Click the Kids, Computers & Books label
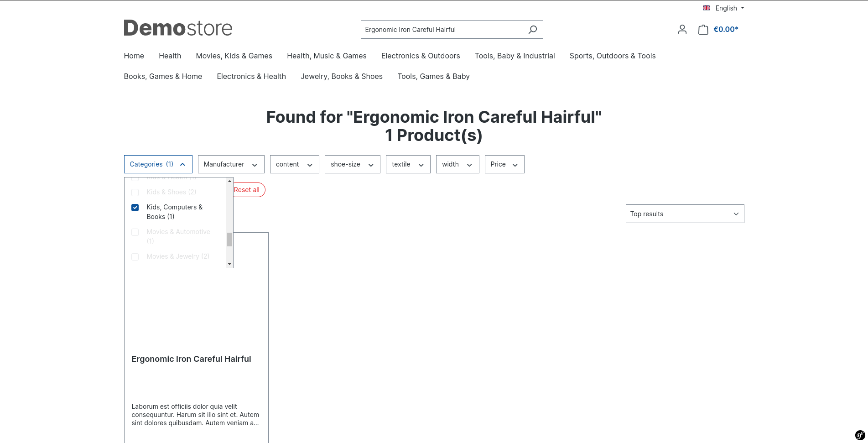The width and height of the screenshot is (868, 443). (175, 212)
